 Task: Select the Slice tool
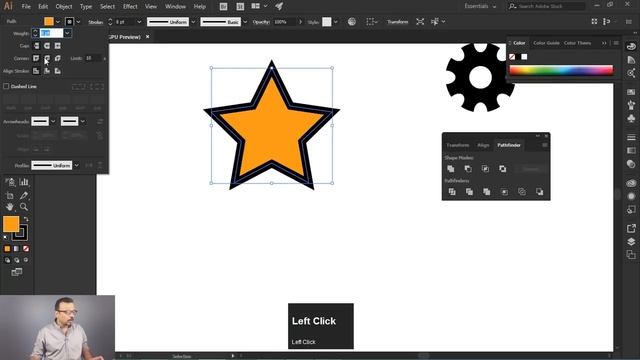point(24,196)
